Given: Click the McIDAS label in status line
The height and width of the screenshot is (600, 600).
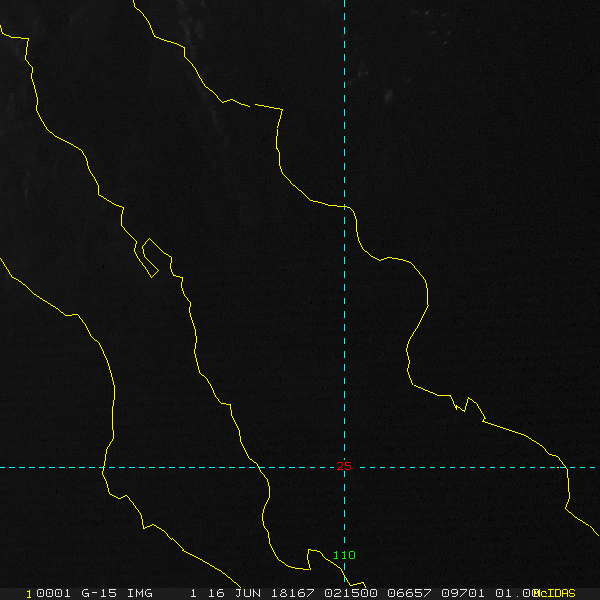Looking at the screenshot, I should tap(554, 593).
